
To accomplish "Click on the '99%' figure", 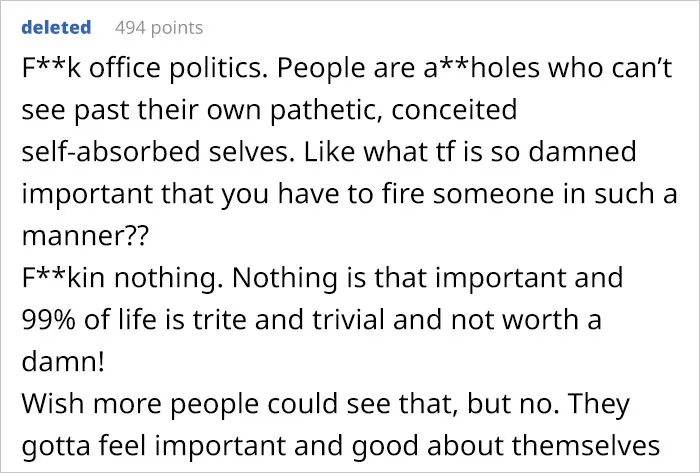I will click(x=48, y=319).
